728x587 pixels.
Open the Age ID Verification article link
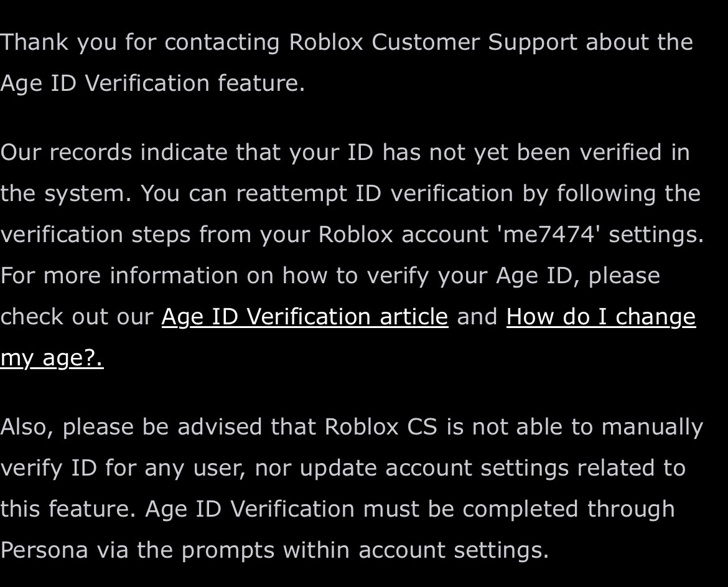pyautogui.click(x=305, y=317)
